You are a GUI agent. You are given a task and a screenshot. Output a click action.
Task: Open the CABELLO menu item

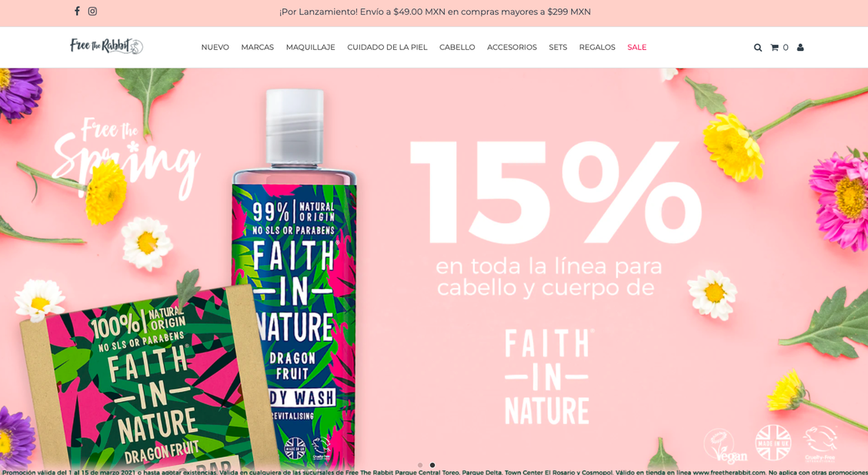[457, 48]
